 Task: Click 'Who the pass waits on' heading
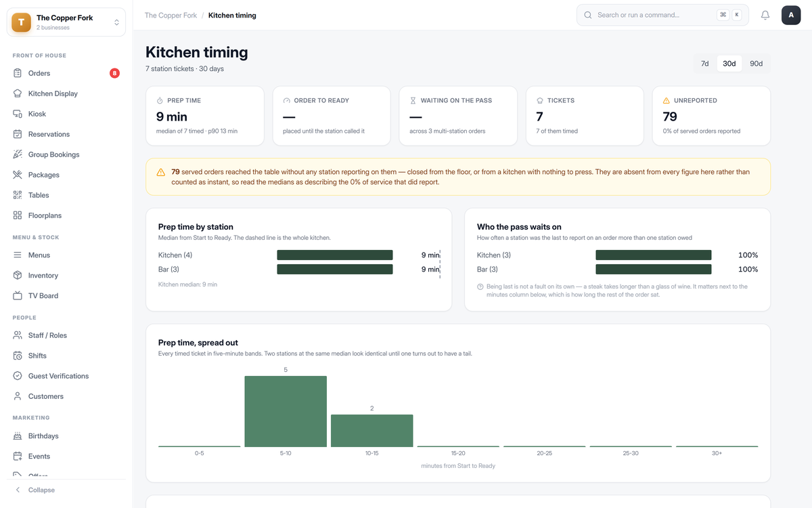point(519,227)
